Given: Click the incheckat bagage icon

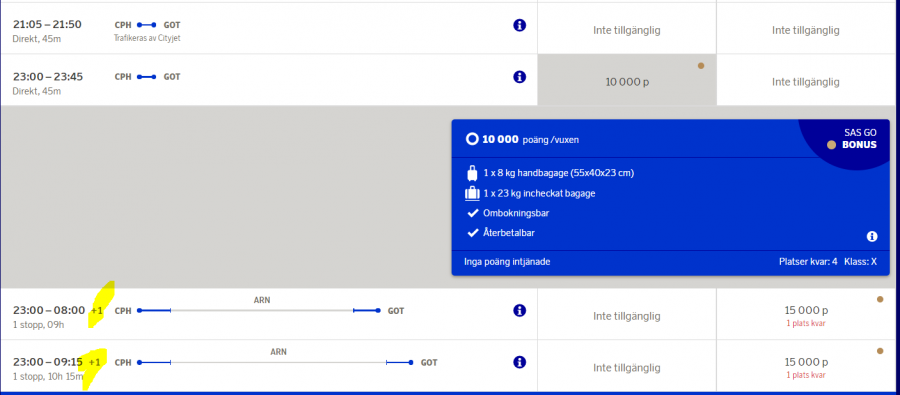Looking at the screenshot, I should click(x=472, y=193).
